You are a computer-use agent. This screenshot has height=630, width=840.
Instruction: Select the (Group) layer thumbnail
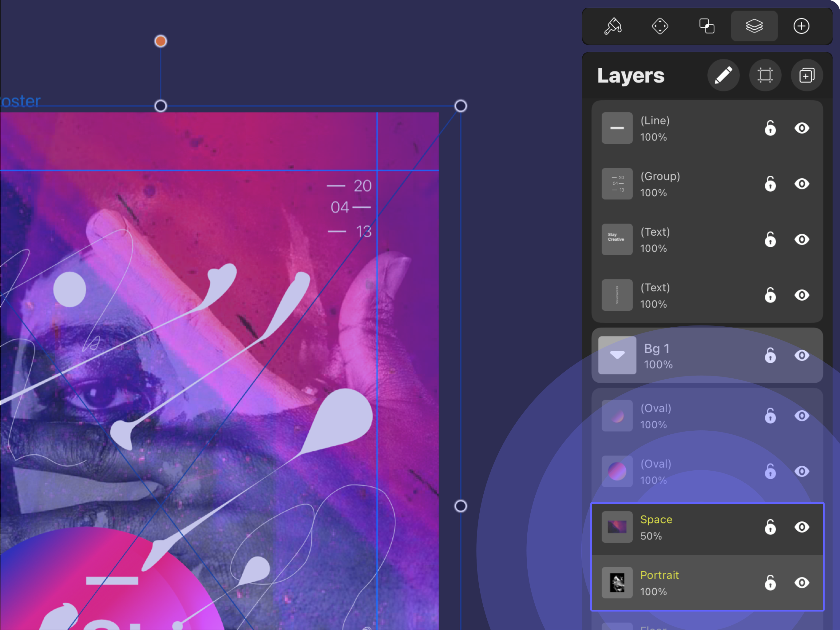pyautogui.click(x=617, y=184)
